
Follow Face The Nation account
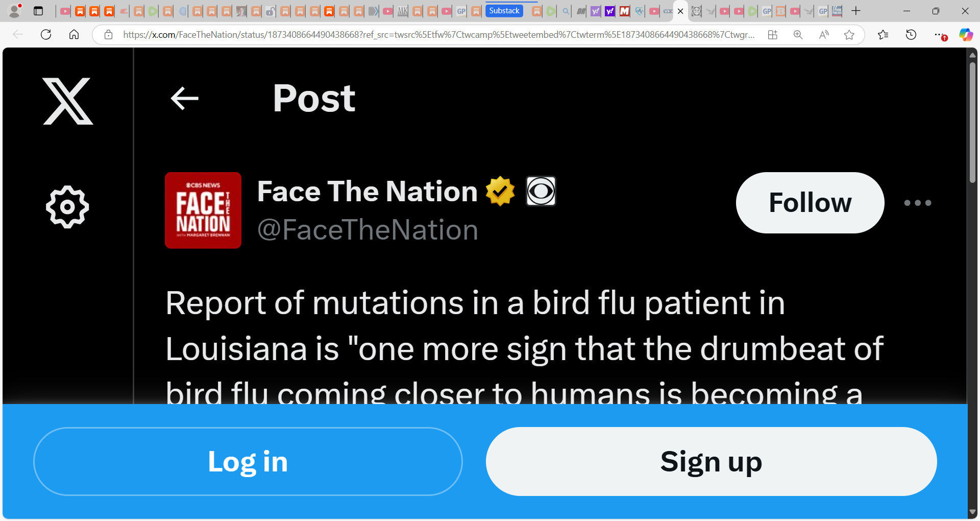tap(810, 203)
